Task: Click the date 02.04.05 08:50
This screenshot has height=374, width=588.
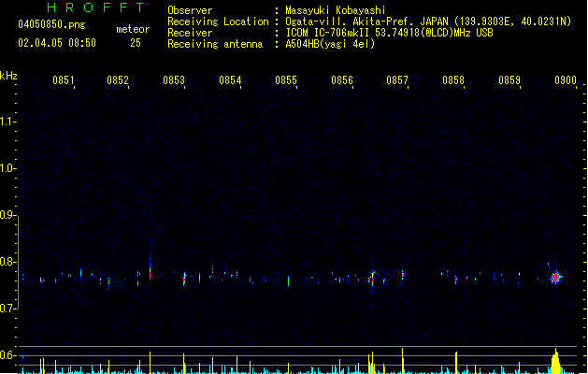Action: pos(57,43)
